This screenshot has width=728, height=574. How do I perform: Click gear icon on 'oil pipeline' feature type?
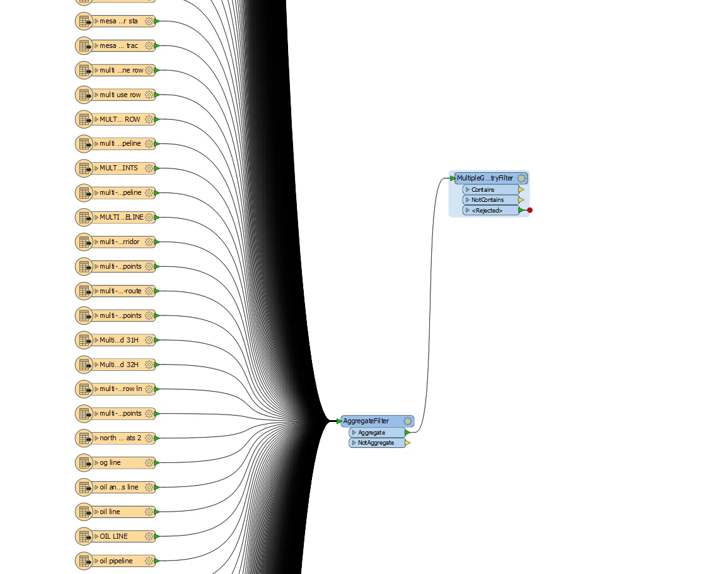click(x=149, y=561)
